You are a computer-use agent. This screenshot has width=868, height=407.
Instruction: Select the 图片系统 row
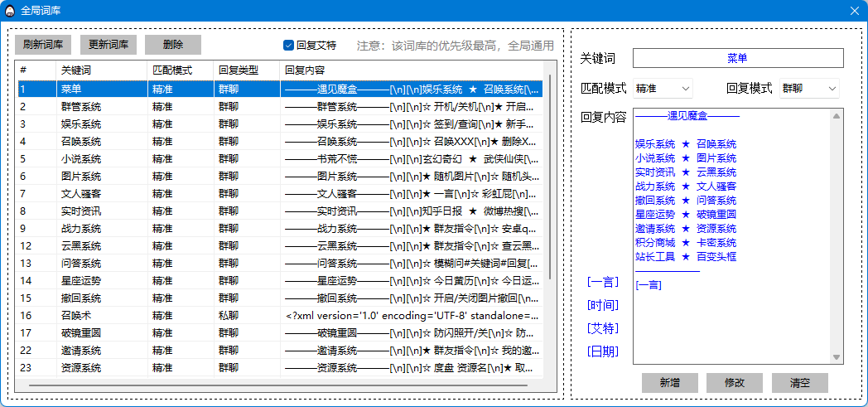coord(279,177)
